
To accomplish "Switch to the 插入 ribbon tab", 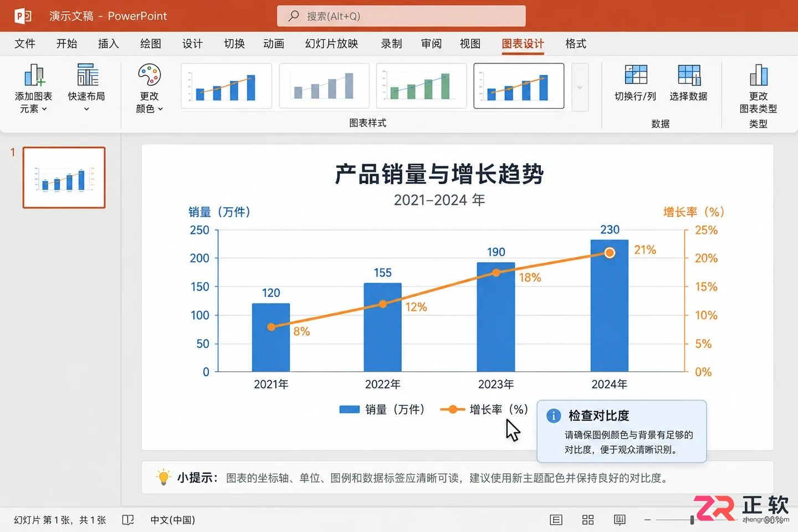I will (108, 44).
